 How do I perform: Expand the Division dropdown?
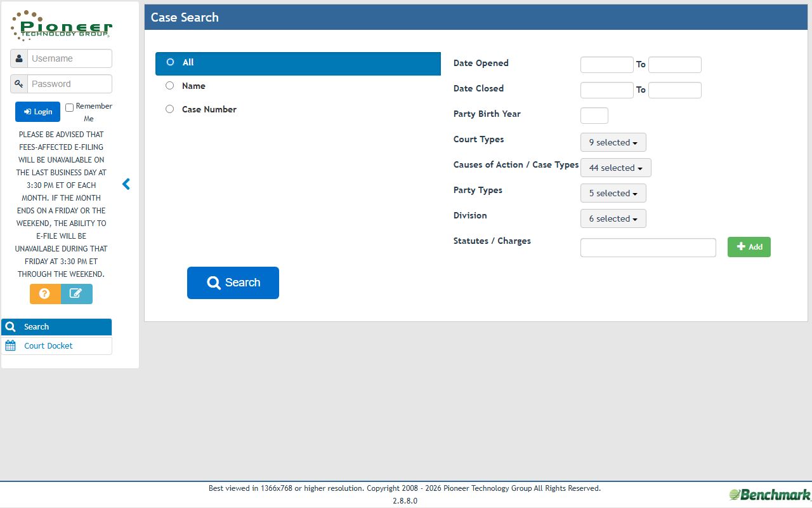click(613, 218)
